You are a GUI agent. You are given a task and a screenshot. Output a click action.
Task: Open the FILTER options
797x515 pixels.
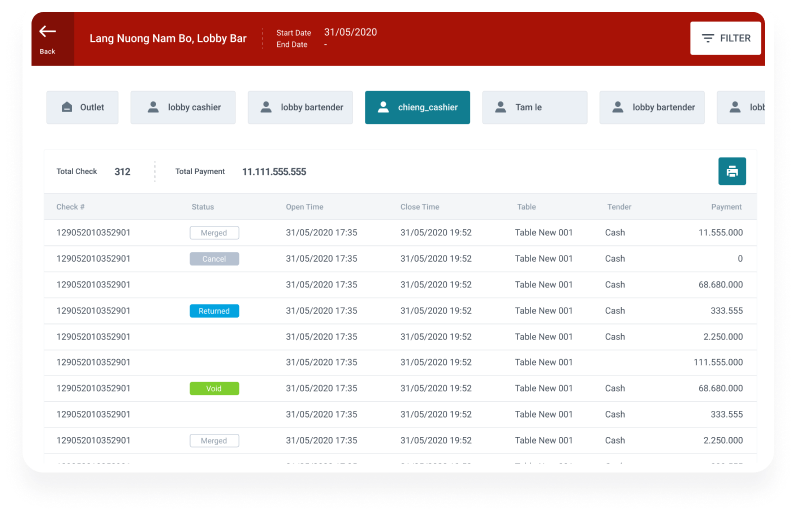(725, 38)
